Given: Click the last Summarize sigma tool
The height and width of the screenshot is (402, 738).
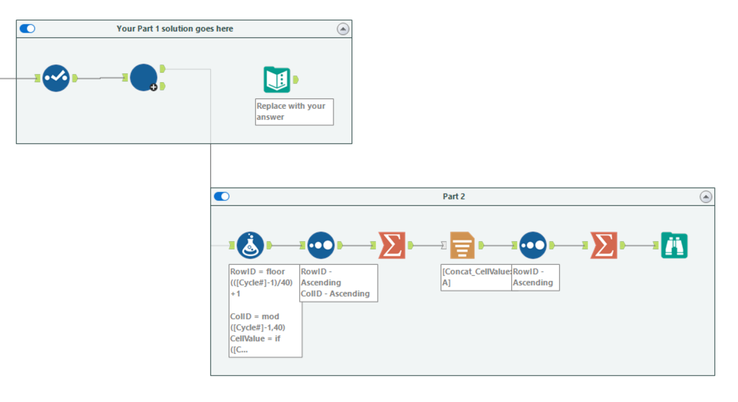Looking at the screenshot, I should pos(603,245).
